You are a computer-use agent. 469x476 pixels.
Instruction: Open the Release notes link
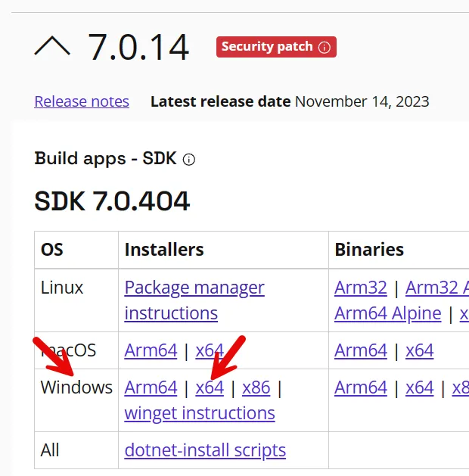coord(82,101)
